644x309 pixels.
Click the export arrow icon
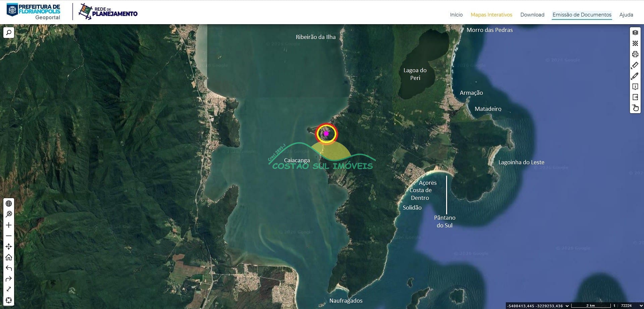(635, 97)
